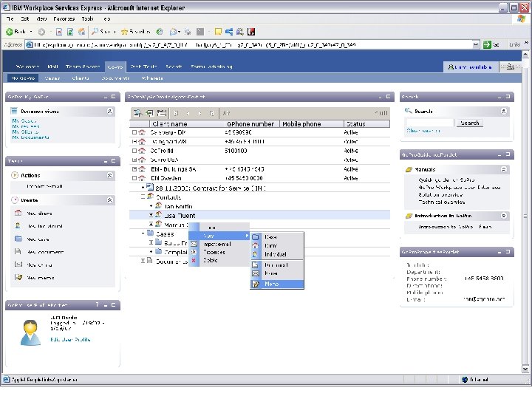Click first icon in client list toolbar
532x399 pixels.
[137, 113]
